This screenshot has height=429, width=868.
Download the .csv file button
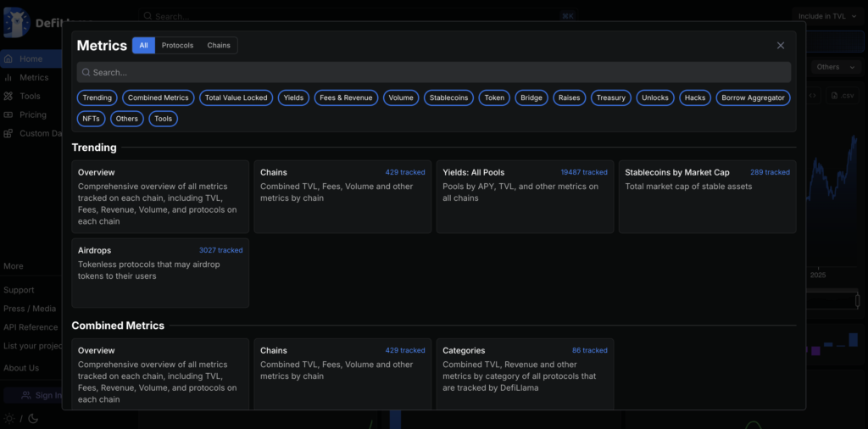click(x=843, y=95)
